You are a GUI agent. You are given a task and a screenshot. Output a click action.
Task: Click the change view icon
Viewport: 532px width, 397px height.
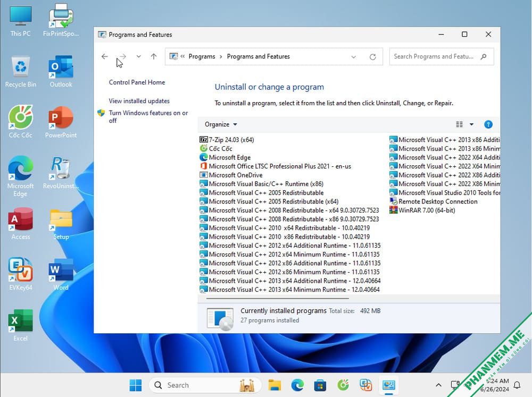click(459, 124)
